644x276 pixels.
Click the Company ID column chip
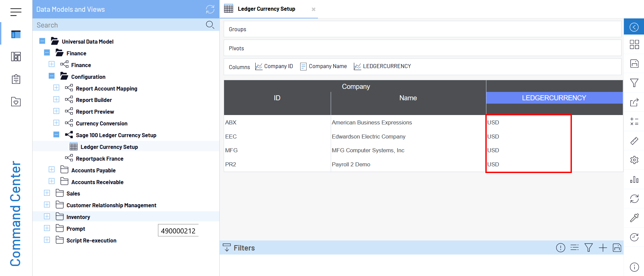click(x=274, y=66)
